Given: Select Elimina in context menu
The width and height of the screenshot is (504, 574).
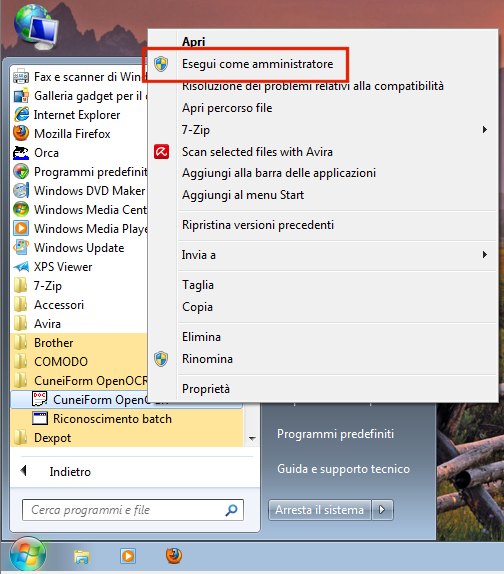Looking at the screenshot, I should 201,337.
